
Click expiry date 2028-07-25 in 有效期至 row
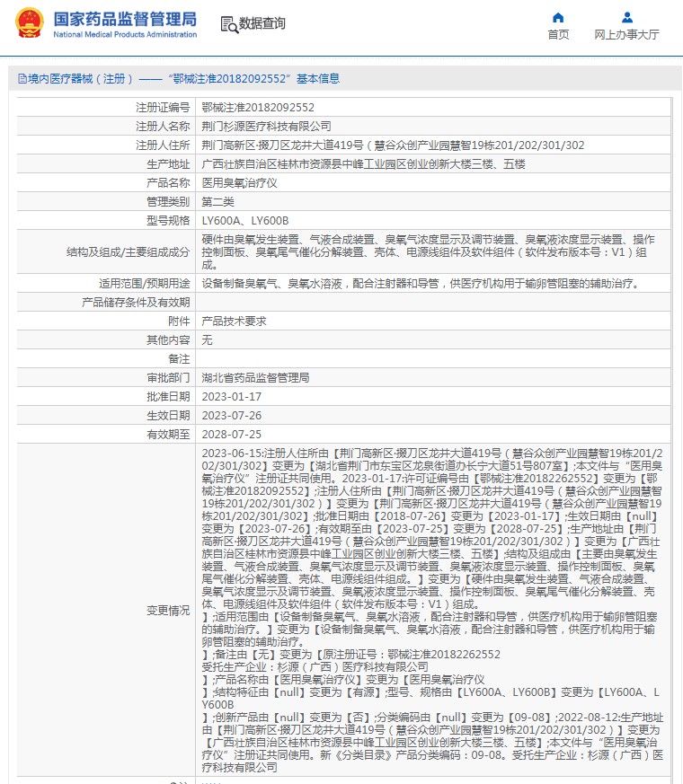231,435
